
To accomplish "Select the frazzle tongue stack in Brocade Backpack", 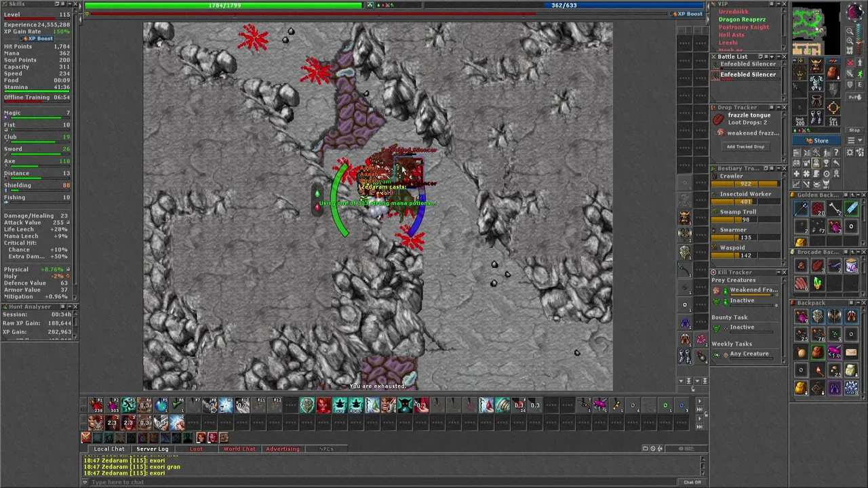I will click(x=818, y=266).
